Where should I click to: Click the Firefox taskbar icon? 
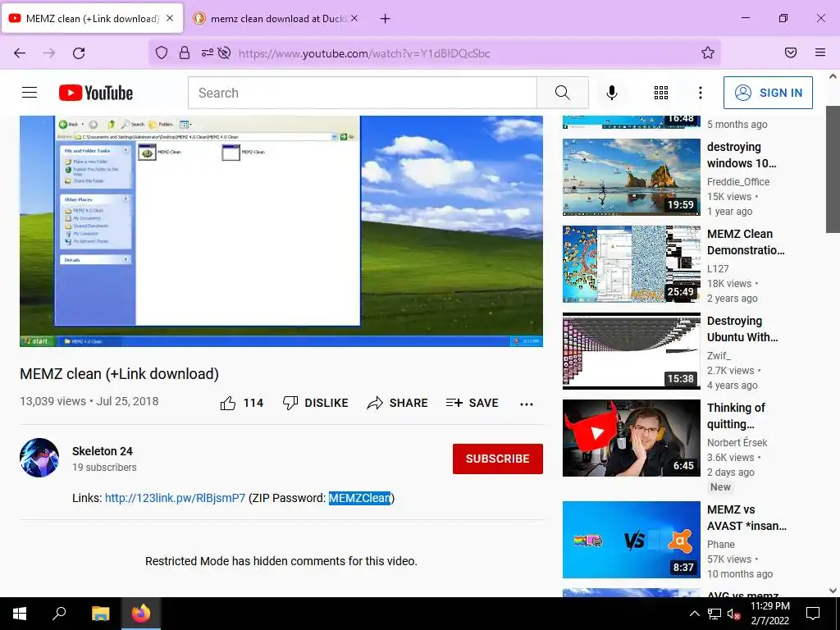pos(141,614)
